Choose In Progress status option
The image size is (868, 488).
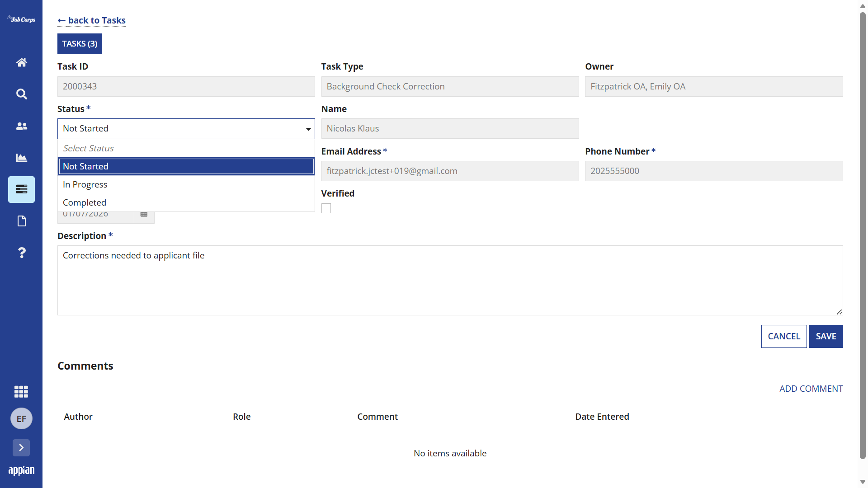186,184
